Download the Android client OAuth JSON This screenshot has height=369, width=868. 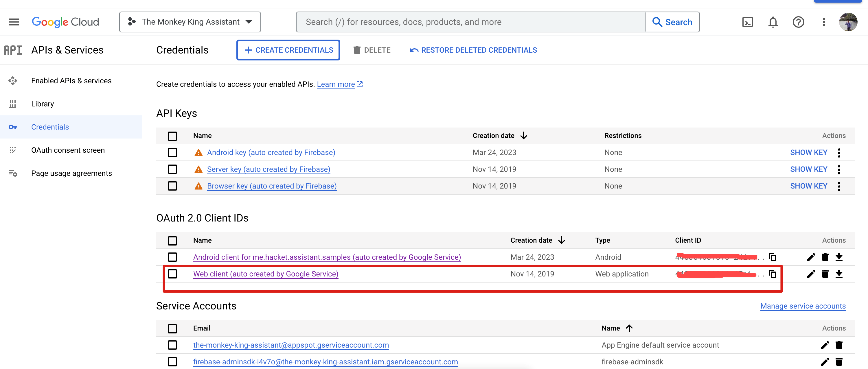click(839, 257)
